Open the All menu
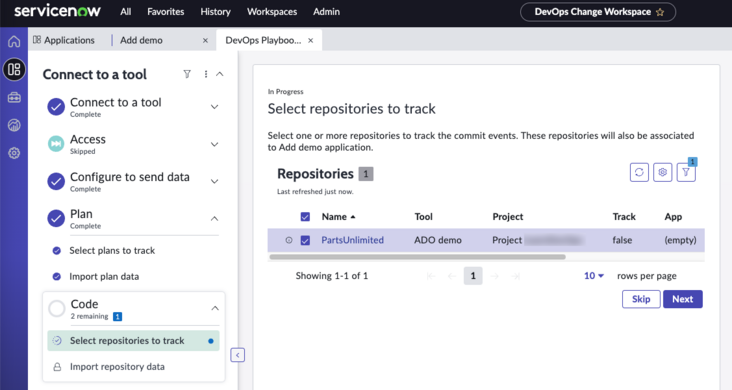This screenshot has height=390, width=732. pos(126,12)
